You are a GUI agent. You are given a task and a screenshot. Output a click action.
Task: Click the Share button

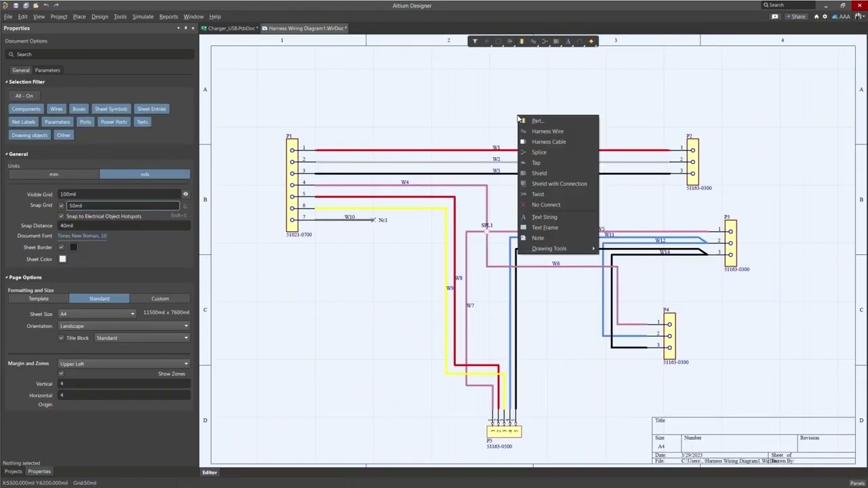tap(797, 16)
